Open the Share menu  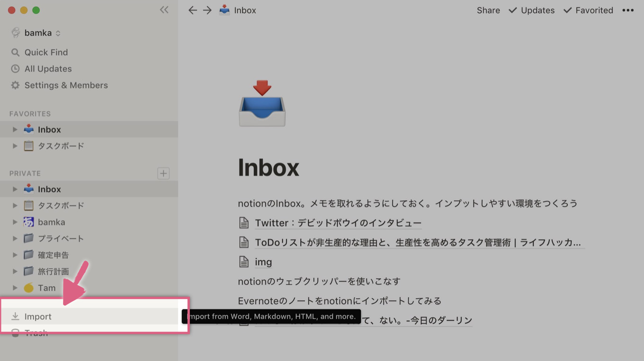click(488, 10)
